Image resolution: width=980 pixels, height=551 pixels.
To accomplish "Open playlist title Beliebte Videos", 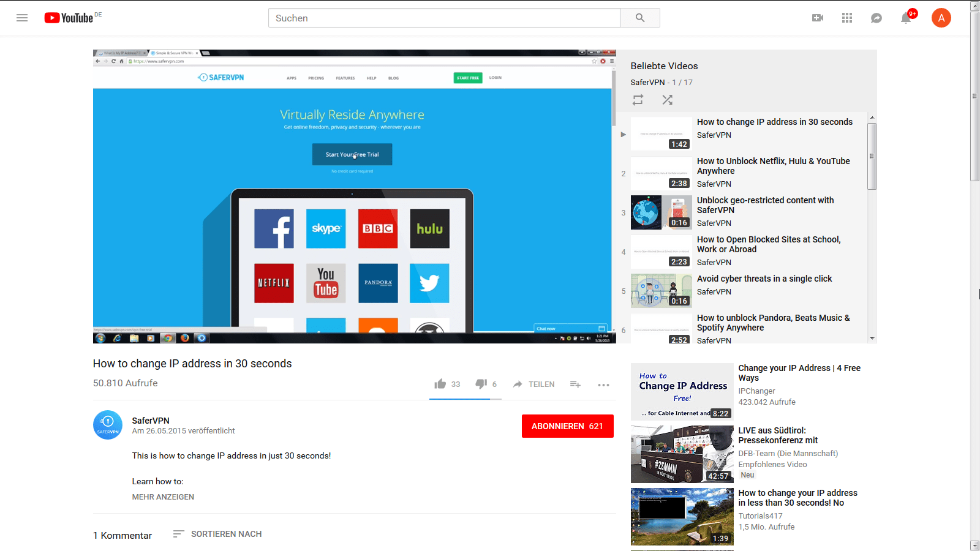I will coord(664,66).
